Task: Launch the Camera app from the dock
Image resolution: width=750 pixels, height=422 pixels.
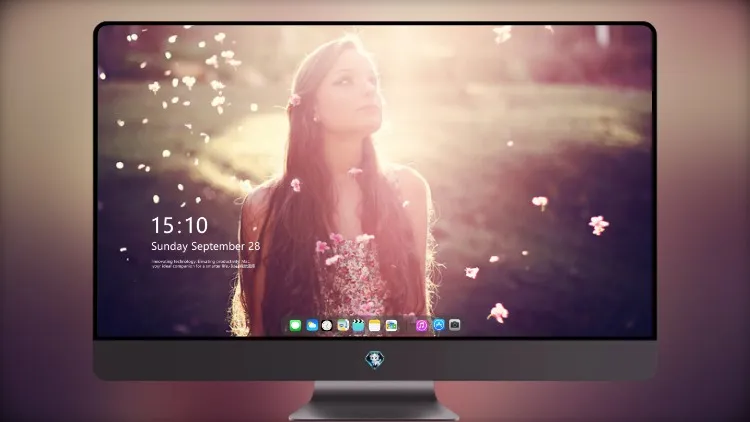Action: (454, 325)
